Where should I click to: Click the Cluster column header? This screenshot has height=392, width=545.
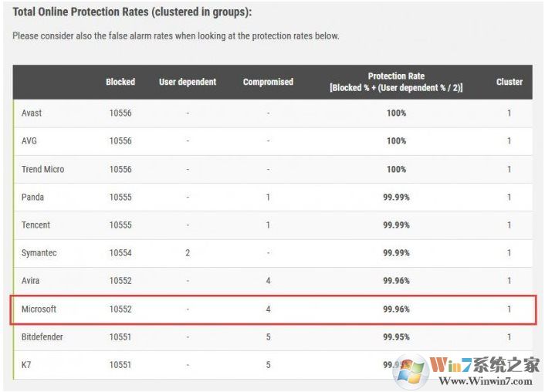[x=509, y=82]
